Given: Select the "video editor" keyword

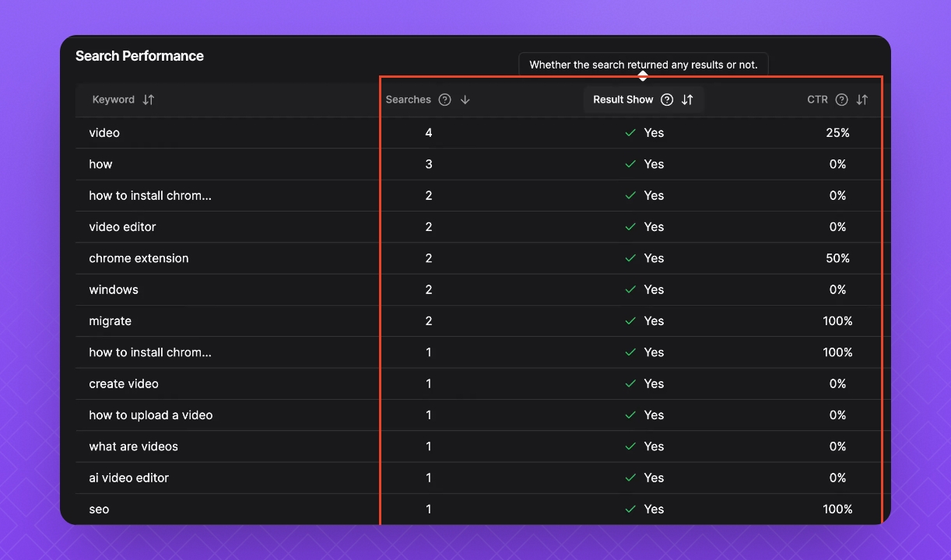Looking at the screenshot, I should (122, 227).
